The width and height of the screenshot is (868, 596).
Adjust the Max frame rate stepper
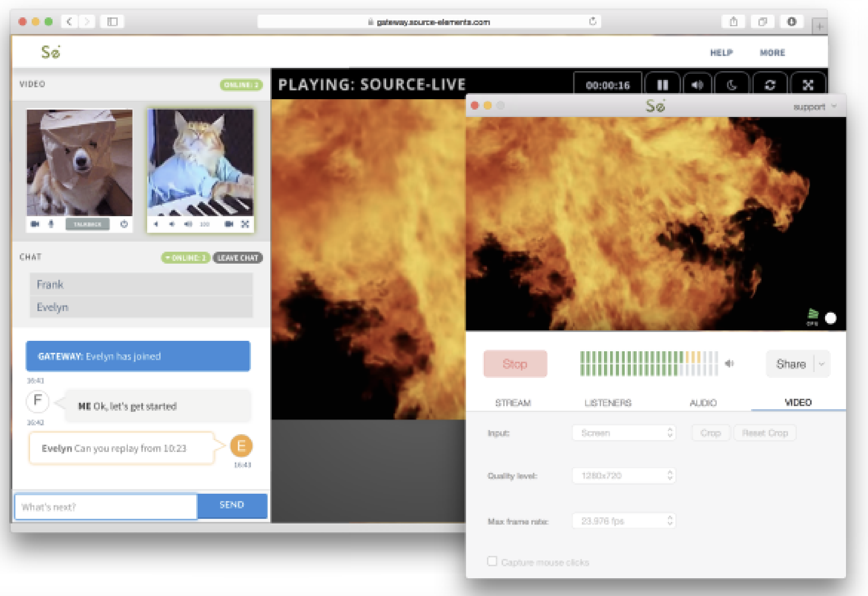[671, 520]
